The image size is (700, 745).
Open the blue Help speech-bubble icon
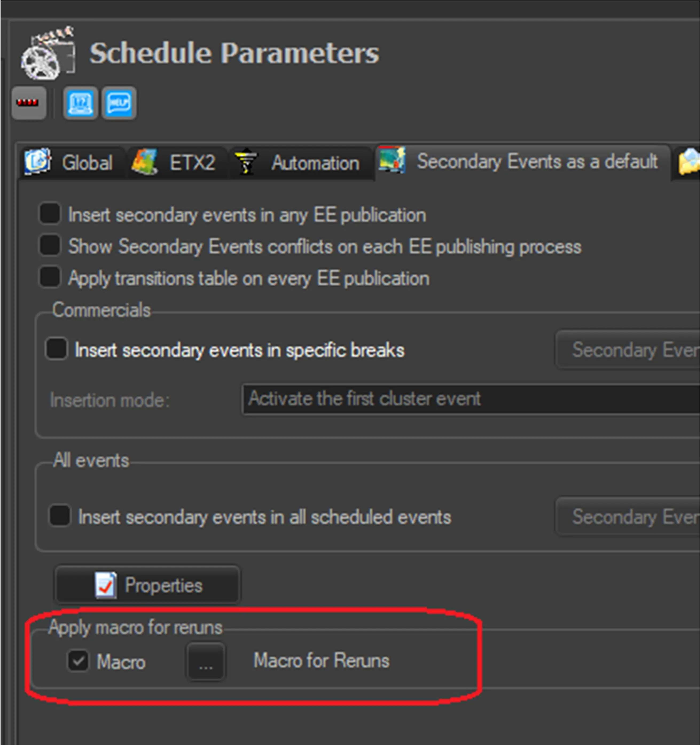coord(119,103)
